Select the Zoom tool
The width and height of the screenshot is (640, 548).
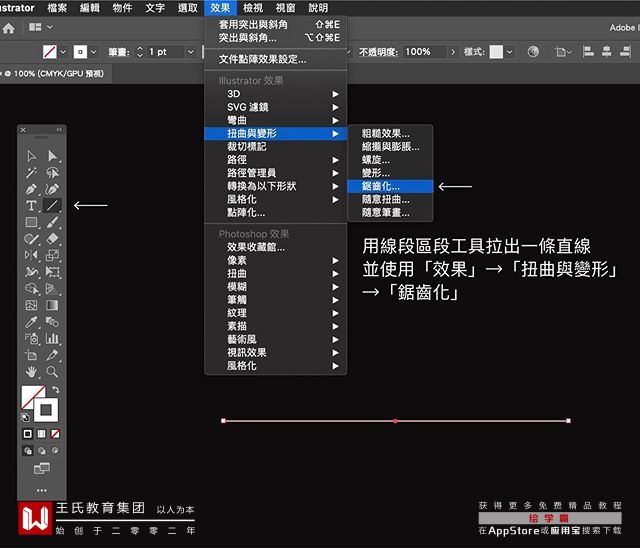[52, 372]
